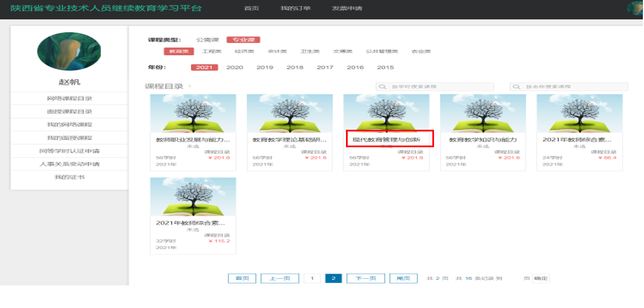Click the search magnifier in 按学时搜索课程 box
Viewport: 644px width, 308px height.
coord(383,87)
